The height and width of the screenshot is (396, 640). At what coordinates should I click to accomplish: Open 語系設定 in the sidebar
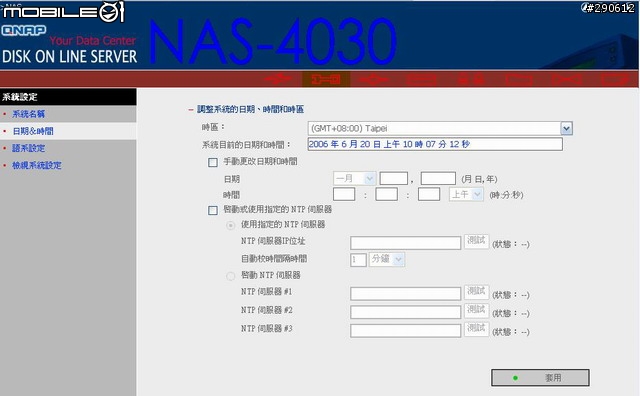pyautogui.click(x=28, y=148)
